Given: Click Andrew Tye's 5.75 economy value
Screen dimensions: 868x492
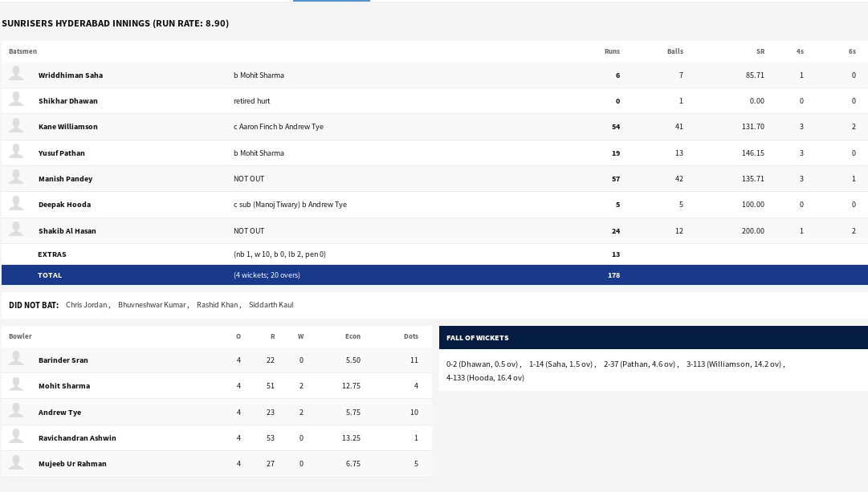Looking at the screenshot, I should tap(353, 413).
